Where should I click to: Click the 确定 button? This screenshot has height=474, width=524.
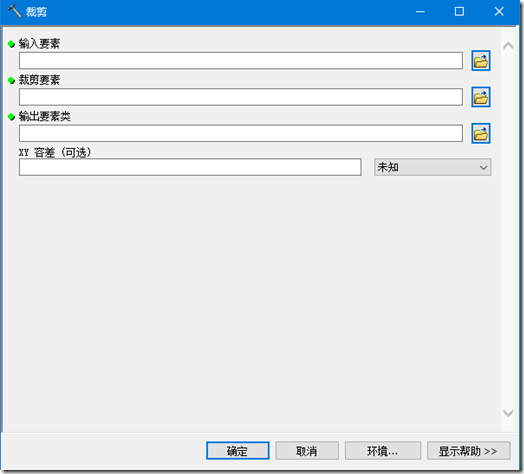238,451
